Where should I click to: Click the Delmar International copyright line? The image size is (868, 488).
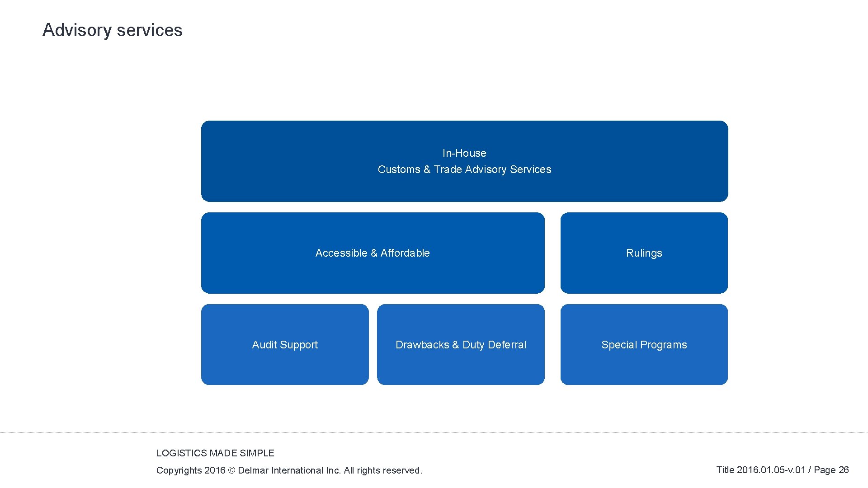click(289, 470)
